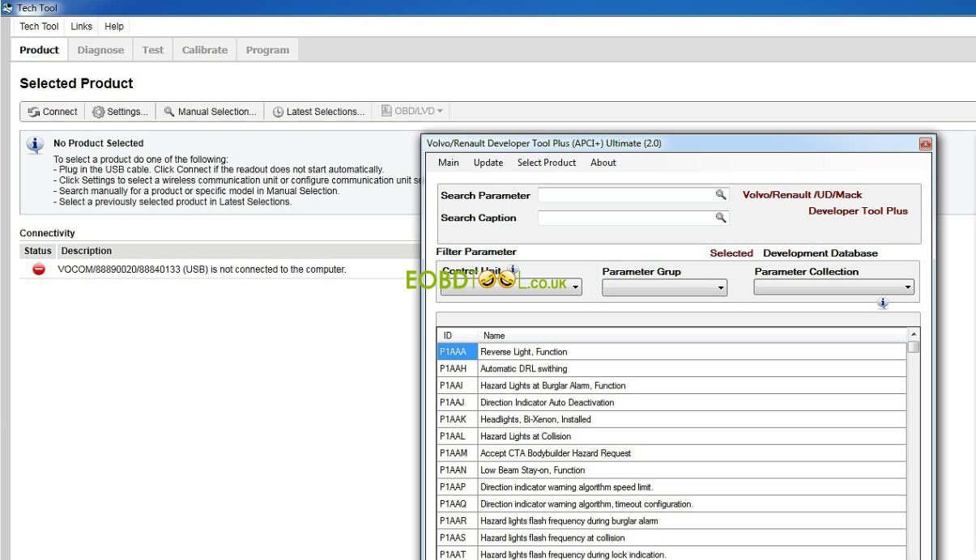Viewport: 976px width, 560px height.
Task: Close the Developer Tool Plus window
Action: pos(925,144)
